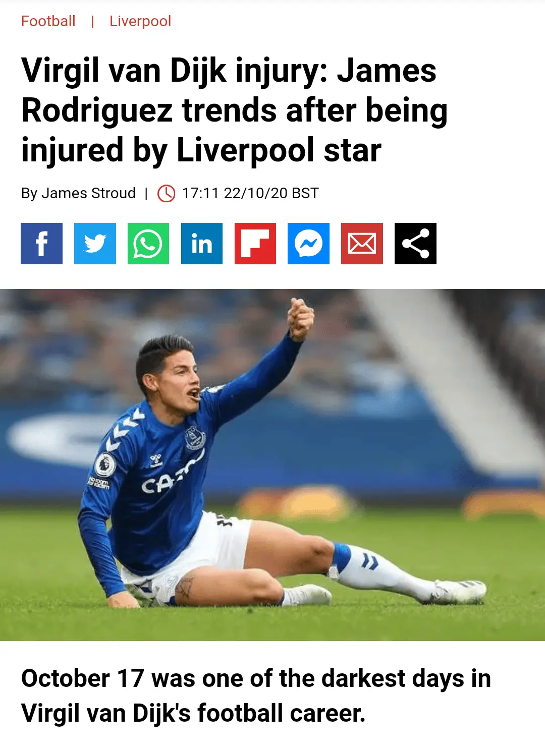
Task: Share article via WhatsApp
Action: point(148,244)
